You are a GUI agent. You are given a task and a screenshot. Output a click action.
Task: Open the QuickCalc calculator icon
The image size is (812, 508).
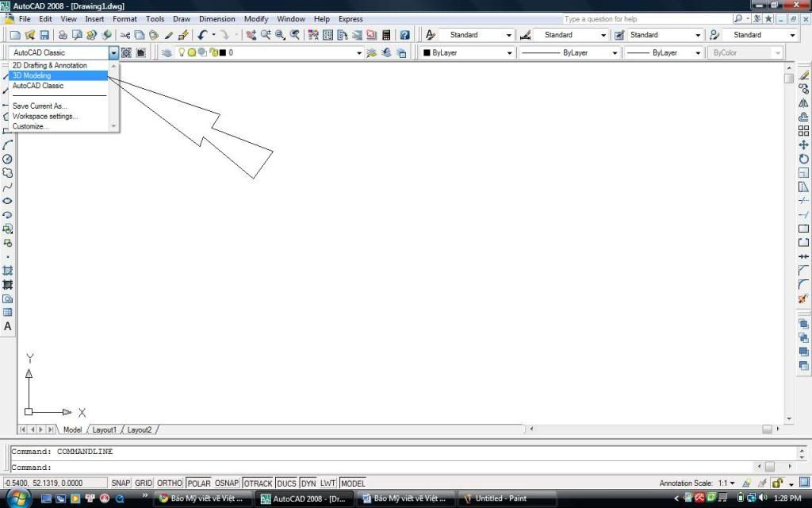click(386, 35)
